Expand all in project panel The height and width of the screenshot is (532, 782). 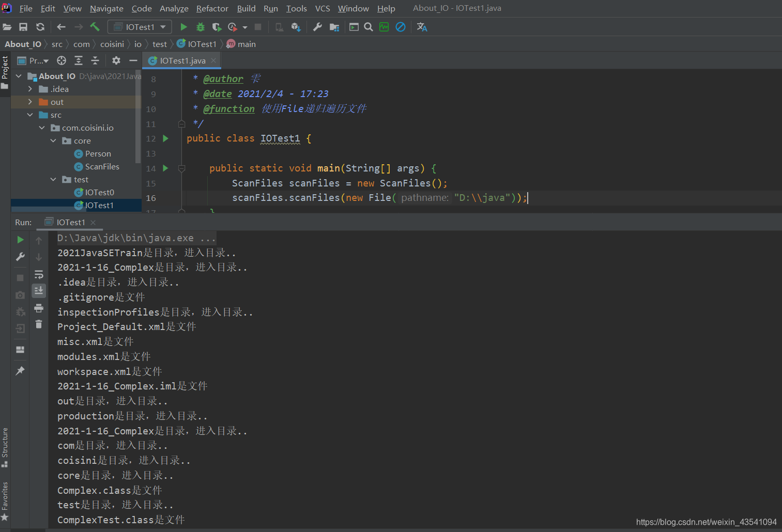tap(79, 60)
